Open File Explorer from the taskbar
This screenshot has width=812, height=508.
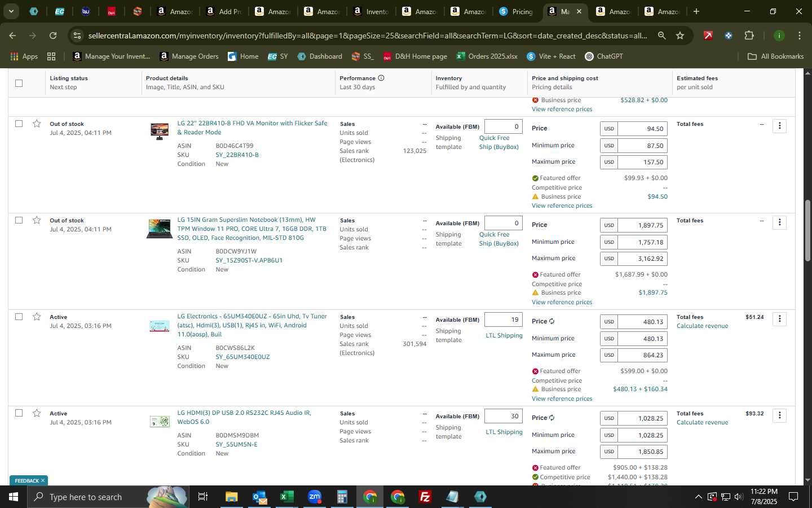(232, 497)
